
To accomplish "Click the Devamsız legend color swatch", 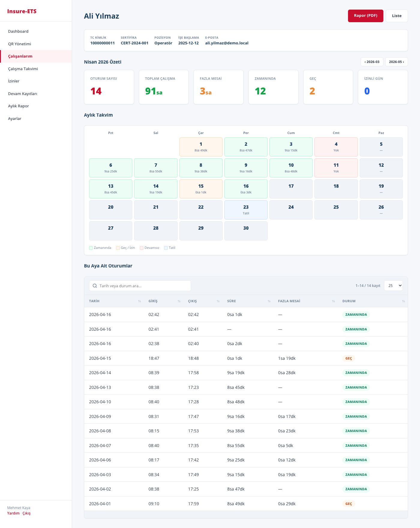I will pos(142,248).
